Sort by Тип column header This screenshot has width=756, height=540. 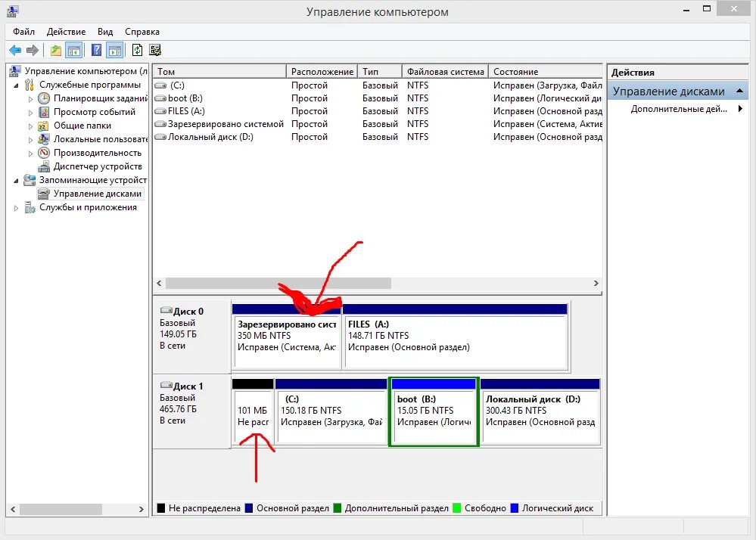point(380,71)
